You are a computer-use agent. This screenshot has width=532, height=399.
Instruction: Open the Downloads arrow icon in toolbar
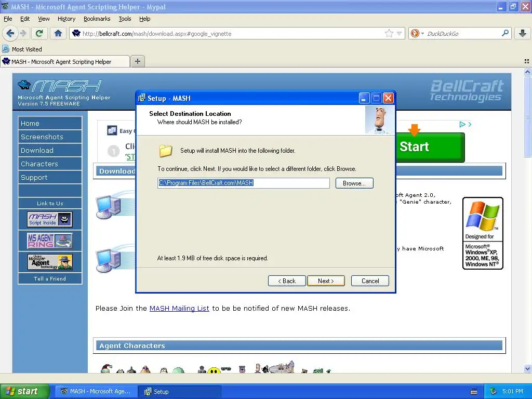click(523, 33)
